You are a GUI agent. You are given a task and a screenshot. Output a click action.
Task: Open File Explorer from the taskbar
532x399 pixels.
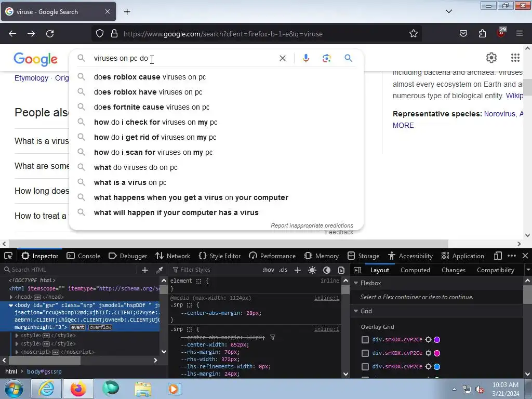pyautogui.click(x=143, y=389)
